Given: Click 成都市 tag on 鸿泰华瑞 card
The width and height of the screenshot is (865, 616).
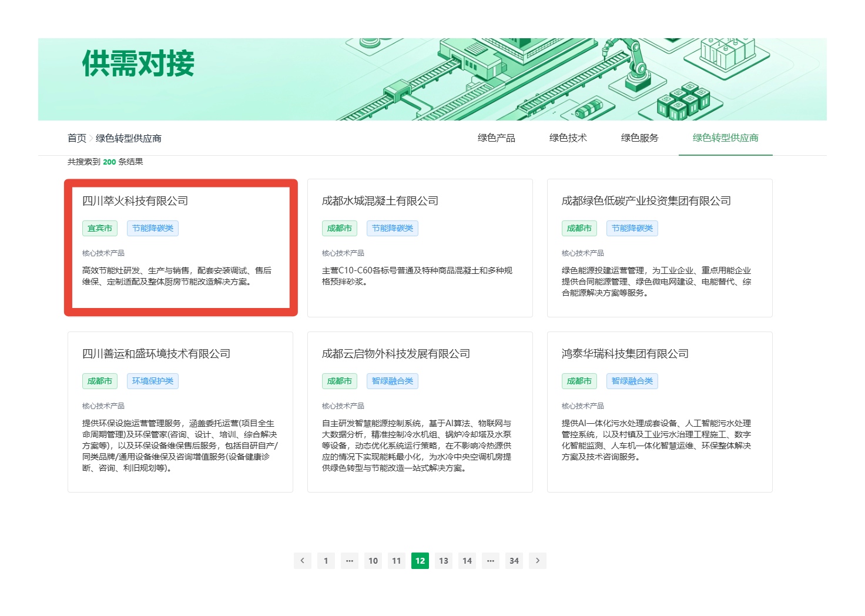Looking at the screenshot, I should [579, 381].
